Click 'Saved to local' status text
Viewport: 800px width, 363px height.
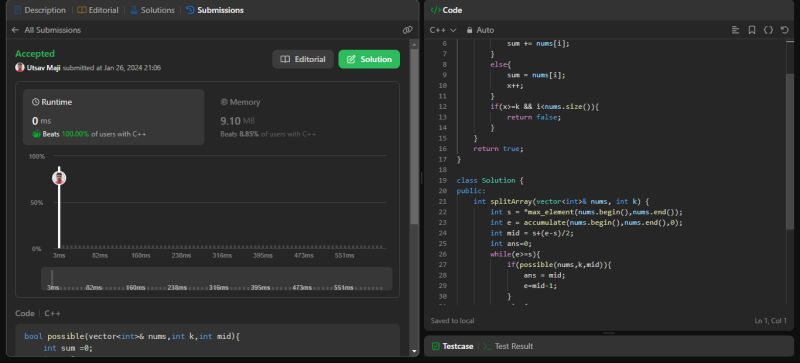(452, 321)
